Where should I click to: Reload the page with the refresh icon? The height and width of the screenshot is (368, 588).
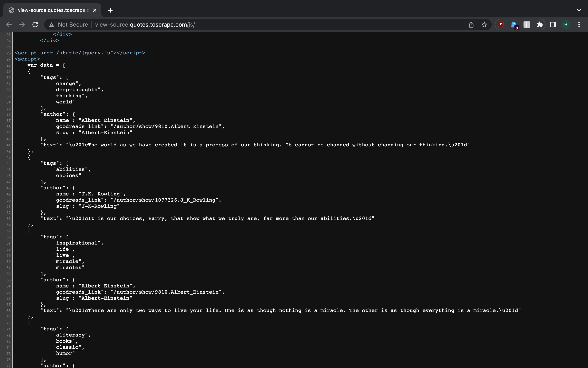coord(35,25)
